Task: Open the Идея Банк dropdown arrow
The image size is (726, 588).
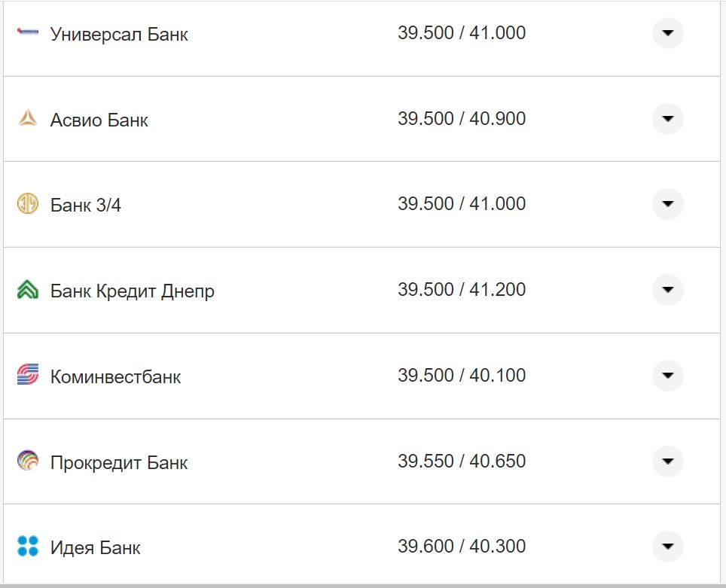Action: (x=667, y=546)
